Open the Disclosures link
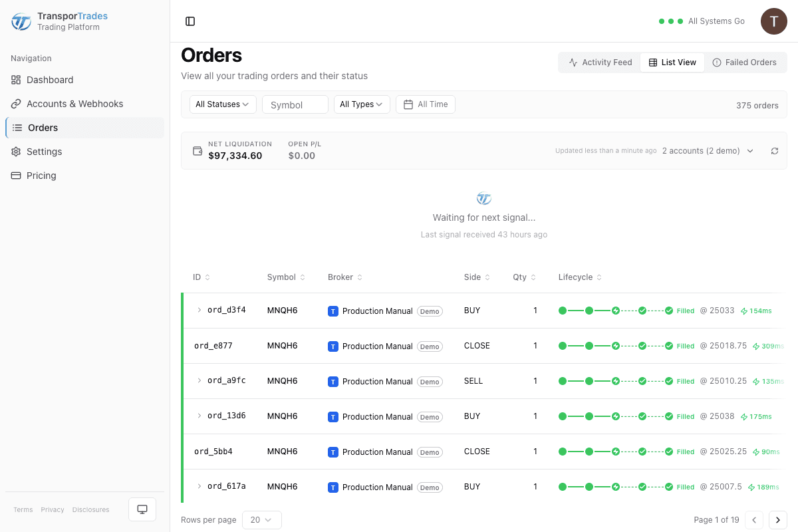This screenshot has height=532, width=798. coord(91,510)
